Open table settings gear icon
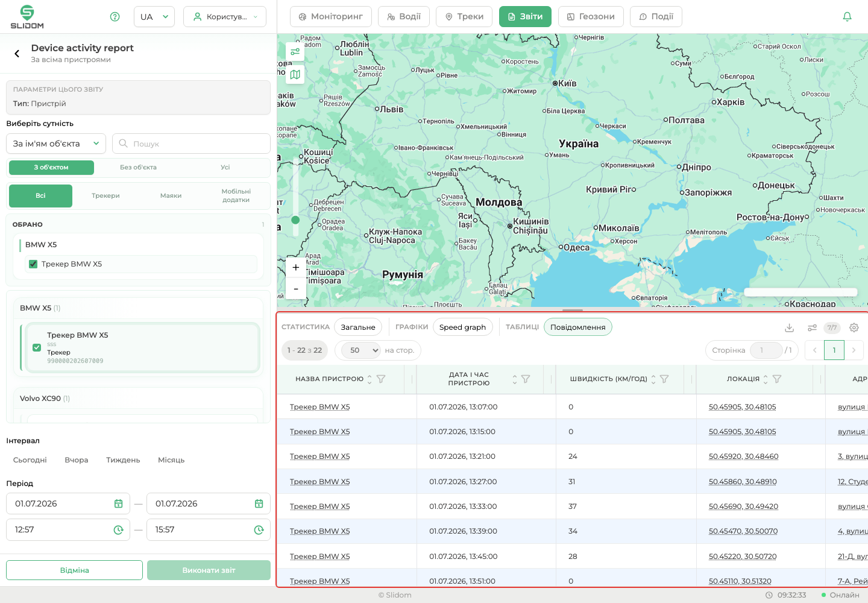Image resolution: width=868 pixels, height=603 pixels. click(x=854, y=327)
